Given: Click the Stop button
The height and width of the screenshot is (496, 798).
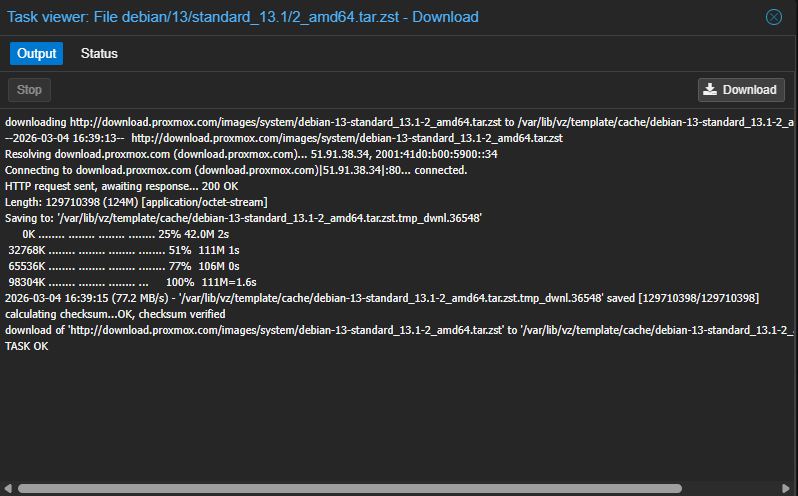Looking at the screenshot, I should [x=29, y=90].
